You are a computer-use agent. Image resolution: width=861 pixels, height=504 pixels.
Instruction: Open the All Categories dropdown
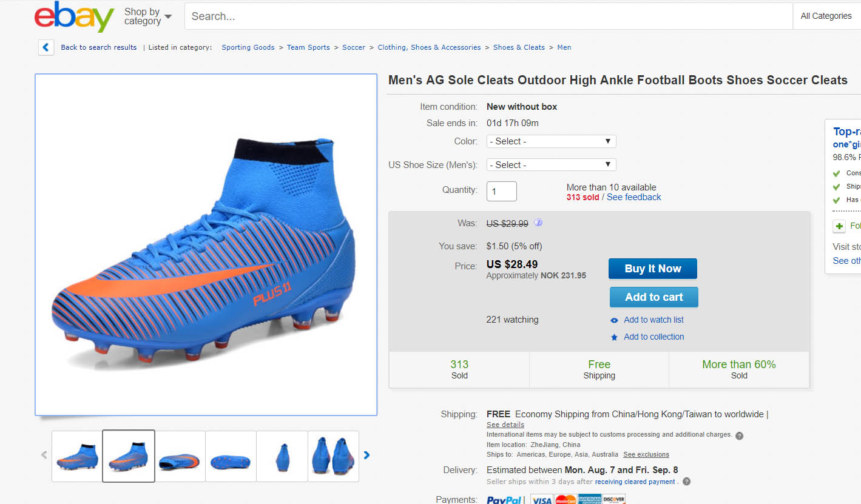coord(826,16)
